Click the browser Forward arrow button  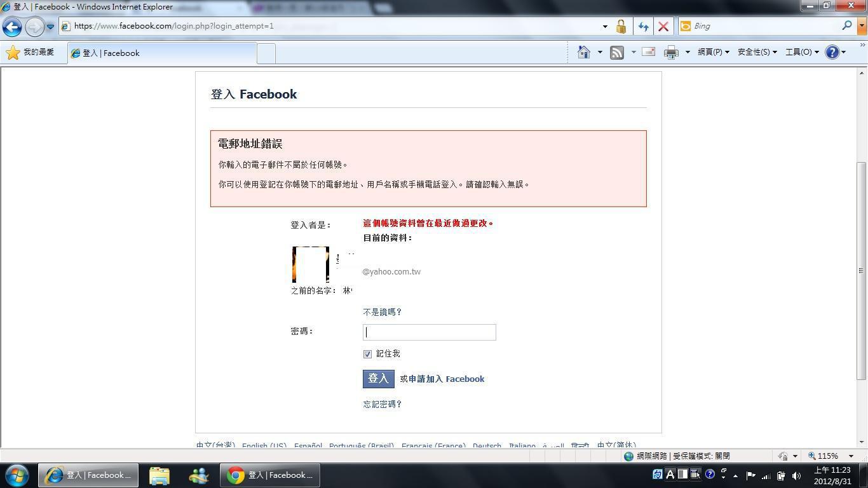coord(34,27)
